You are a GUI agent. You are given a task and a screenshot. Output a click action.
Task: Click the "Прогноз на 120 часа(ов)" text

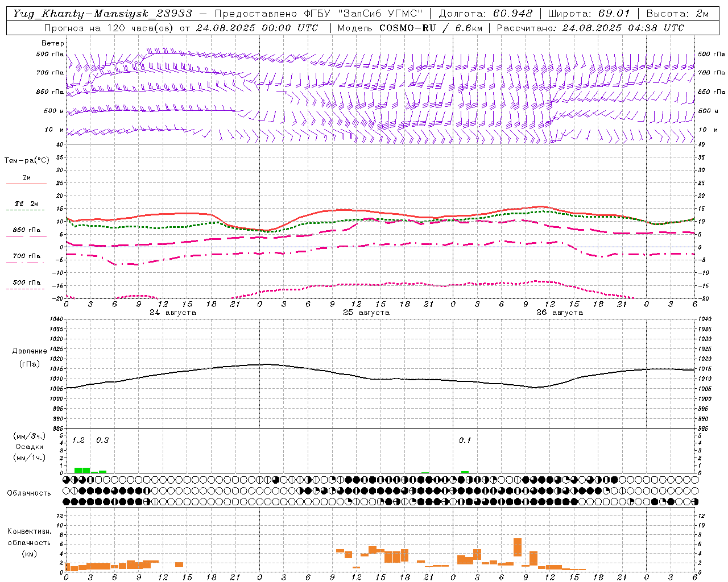[x=109, y=28]
